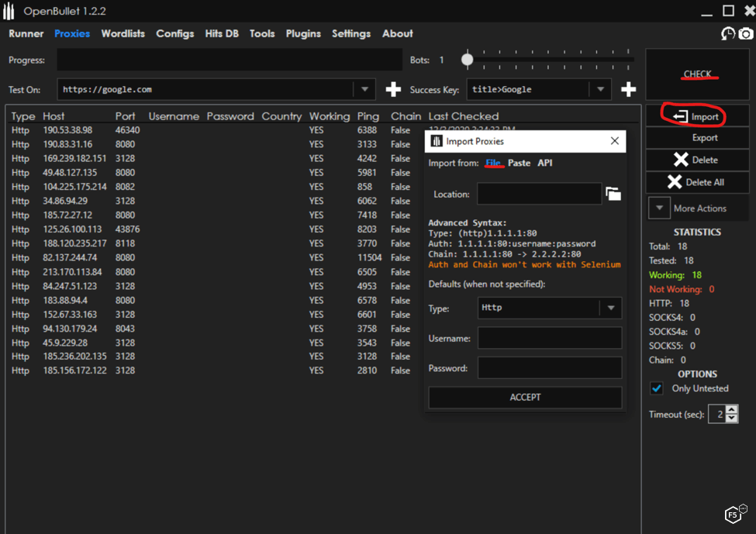The height and width of the screenshot is (534, 756).
Task: Increase Timeout with the up arrow
Action: tap(732, 410)
